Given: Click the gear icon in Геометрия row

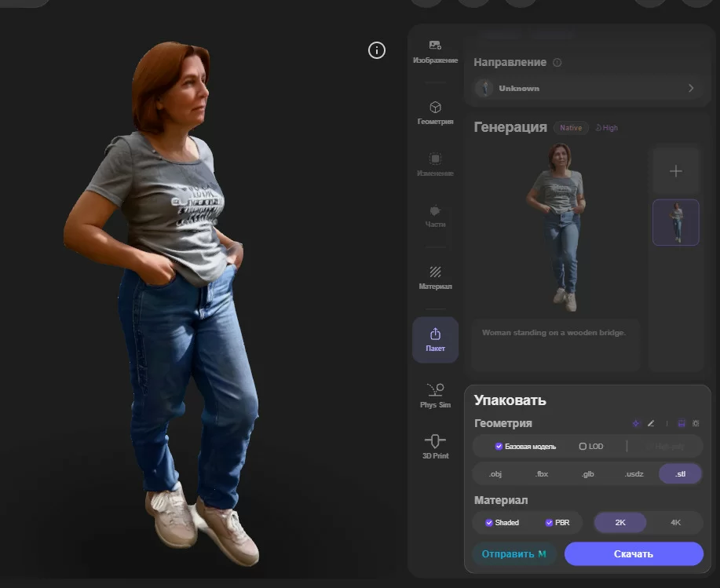Looking at the screenshot, I should point(696,423).
